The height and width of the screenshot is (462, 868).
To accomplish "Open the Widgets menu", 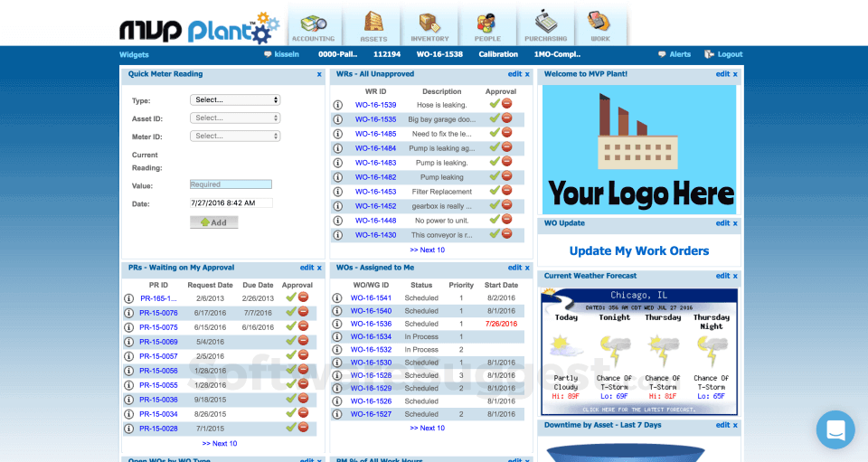I will click(x=134, y=55).
